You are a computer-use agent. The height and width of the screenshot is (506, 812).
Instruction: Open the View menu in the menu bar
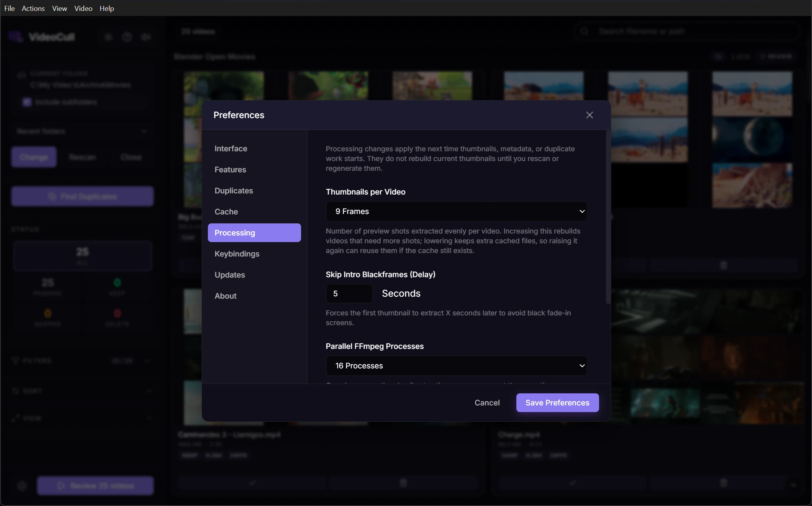(60, 8)
